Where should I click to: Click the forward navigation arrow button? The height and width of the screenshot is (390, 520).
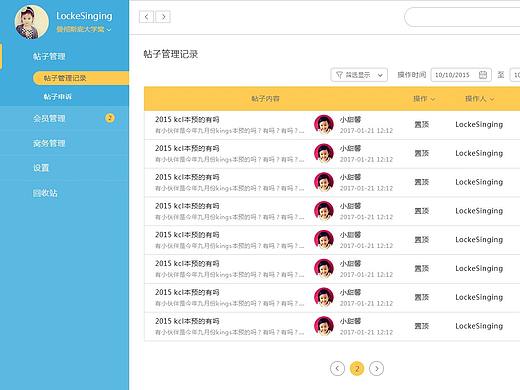coord(163,17)
